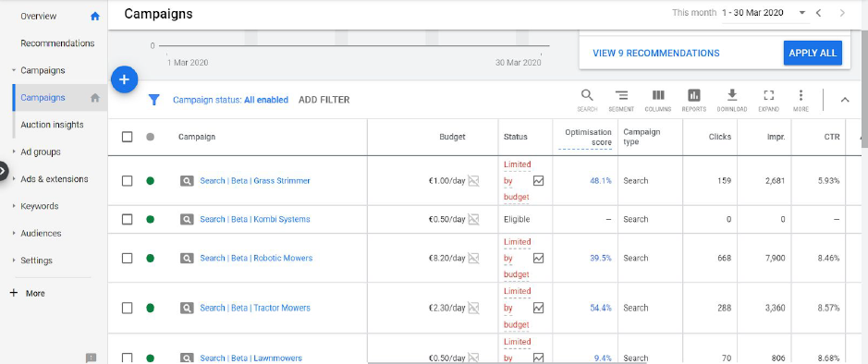Click the blue plus new campaign button
This screenshot has width=868, height=364.
click(x=124, y=79)
